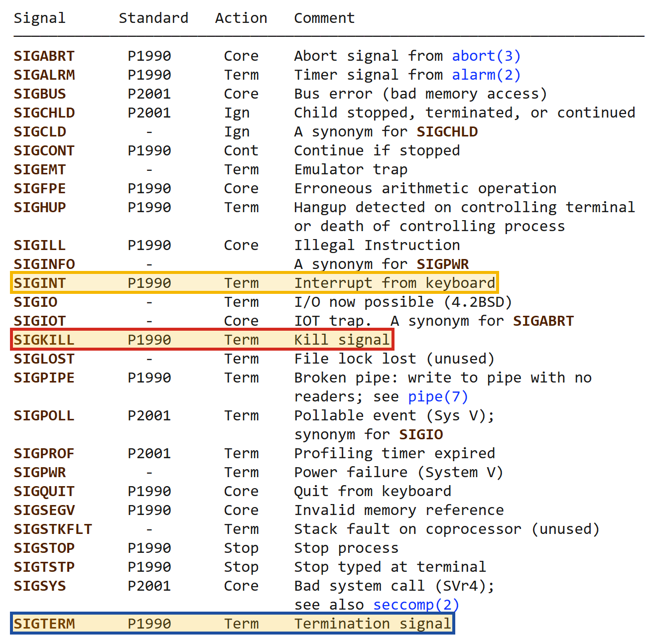Select the SIGSYS signal name
Image resolution: width=654 pixels, height=644 pixels.
click(x=40, y=586)
